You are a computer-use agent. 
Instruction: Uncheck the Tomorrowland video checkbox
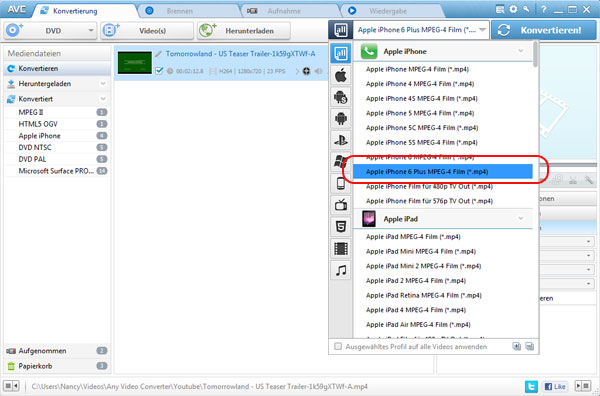click(x=159, y=71)
